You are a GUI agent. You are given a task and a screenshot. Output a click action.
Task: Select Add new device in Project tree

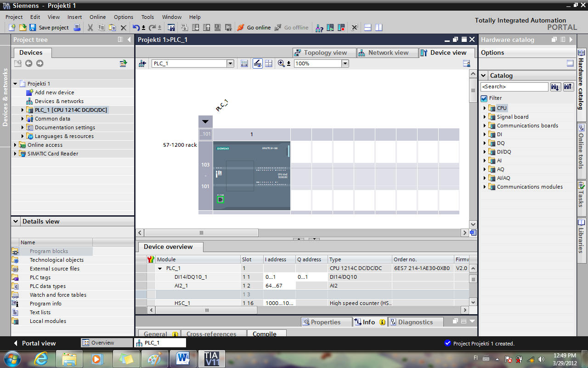coord(54,92)
